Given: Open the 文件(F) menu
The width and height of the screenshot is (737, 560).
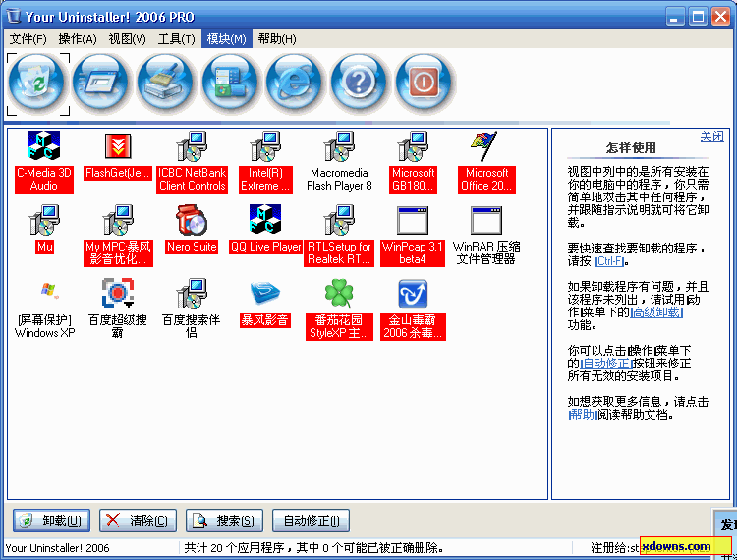Looking at the screenshot, I should pyautogui.click(x=28, y=39).
